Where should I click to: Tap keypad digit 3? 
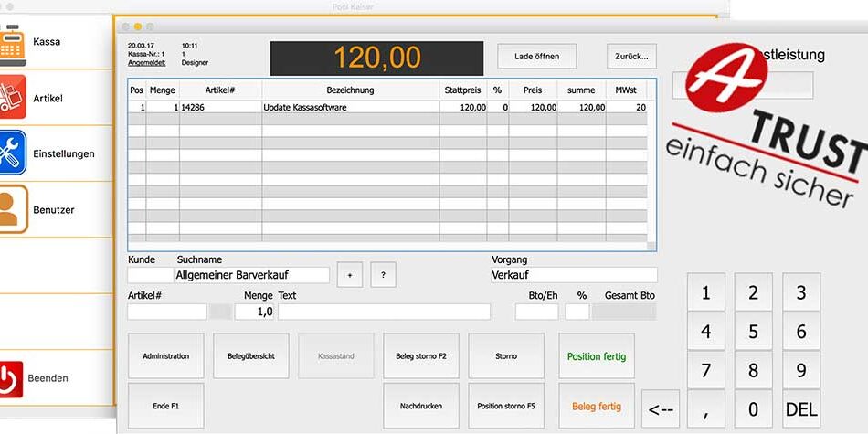[x=801, y=292]
